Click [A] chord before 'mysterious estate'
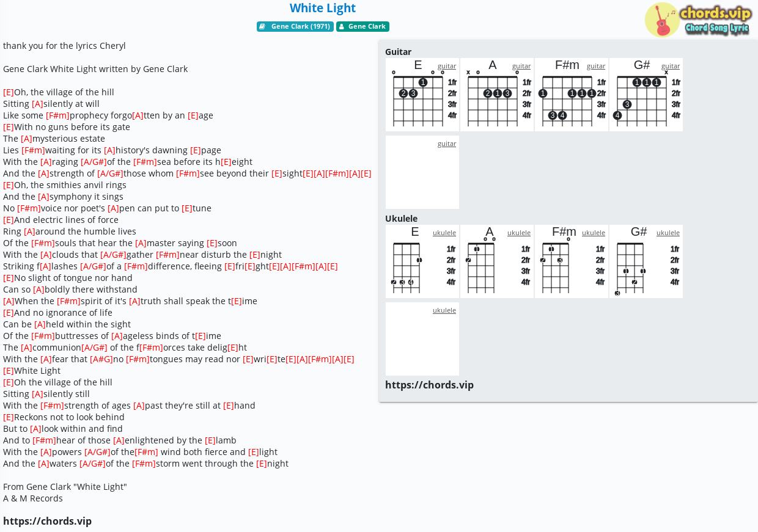The image size is (758, 532). click(x=26, y=139)
